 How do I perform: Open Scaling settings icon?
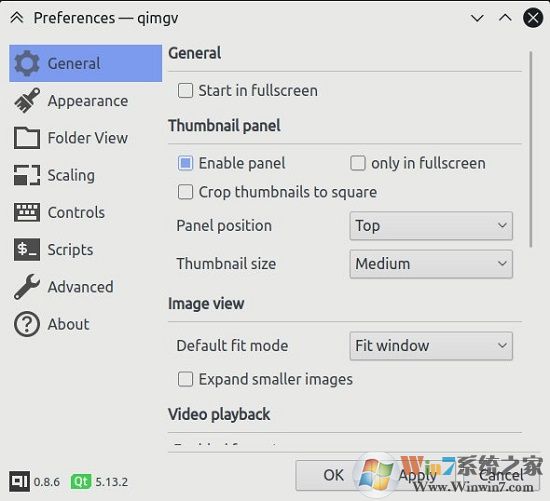pos(27,175)
